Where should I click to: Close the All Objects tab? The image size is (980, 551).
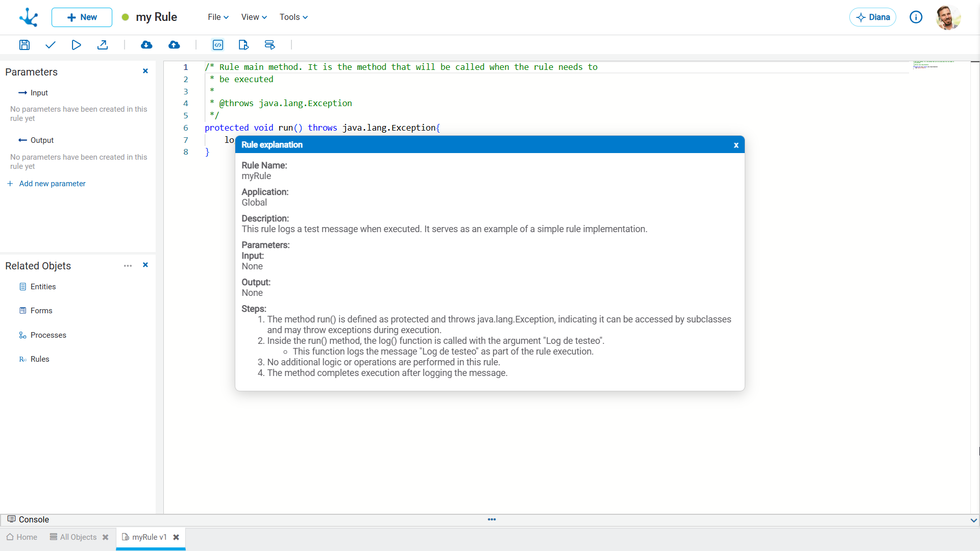[x=105, y=537]
